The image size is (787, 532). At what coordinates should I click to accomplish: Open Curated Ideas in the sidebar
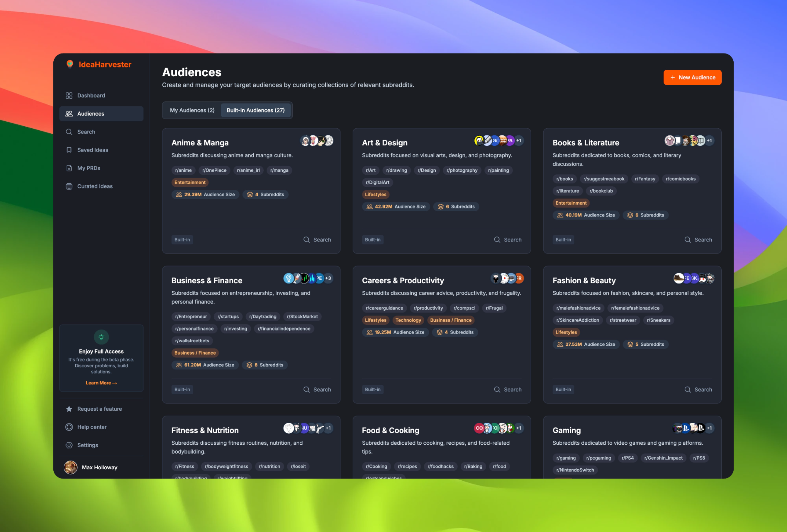pyautogui.click(x=94, y=186)
